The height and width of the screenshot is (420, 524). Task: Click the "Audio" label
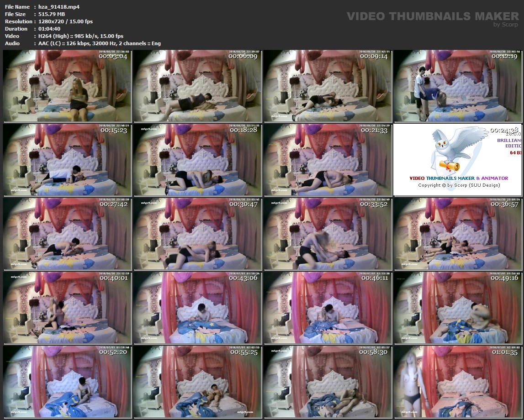[12, 43]
